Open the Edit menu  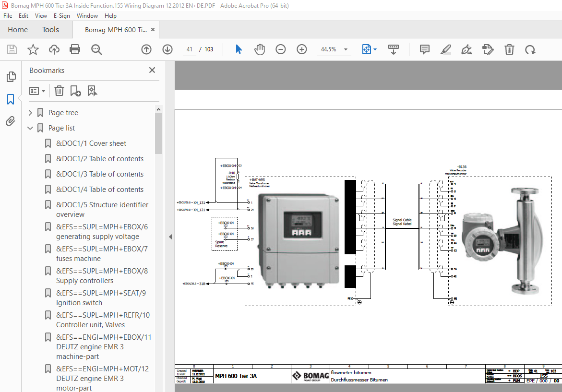point(24,16)
